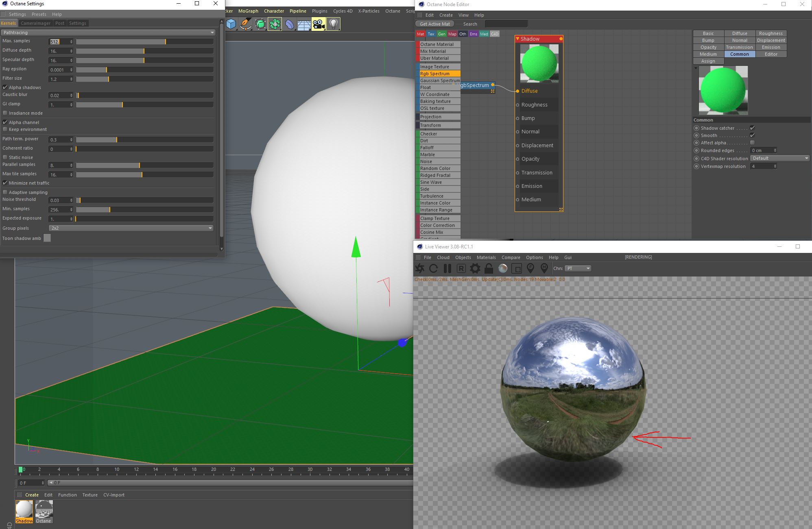Viewport: 812px width, 529px height.
Task: Click the Live Viewer render region icon
Action: (x=516, y=268)
